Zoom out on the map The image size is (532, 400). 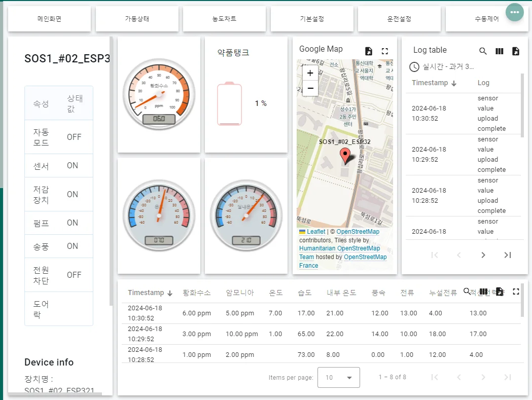[x=310, y=88]
